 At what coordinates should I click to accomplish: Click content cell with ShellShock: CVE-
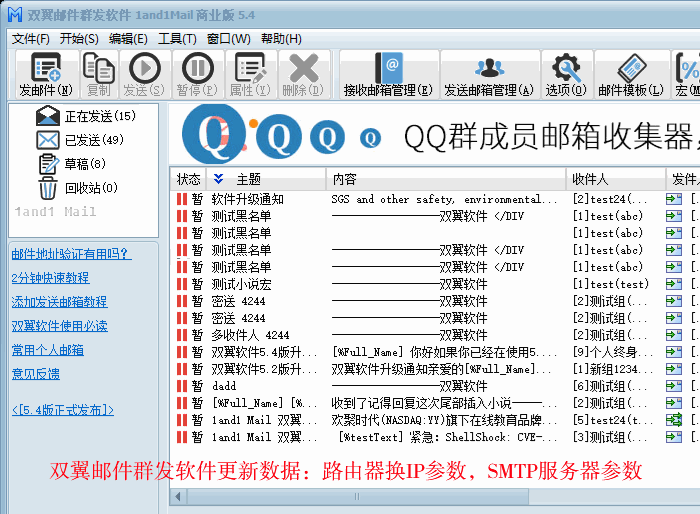coord(448,437)
